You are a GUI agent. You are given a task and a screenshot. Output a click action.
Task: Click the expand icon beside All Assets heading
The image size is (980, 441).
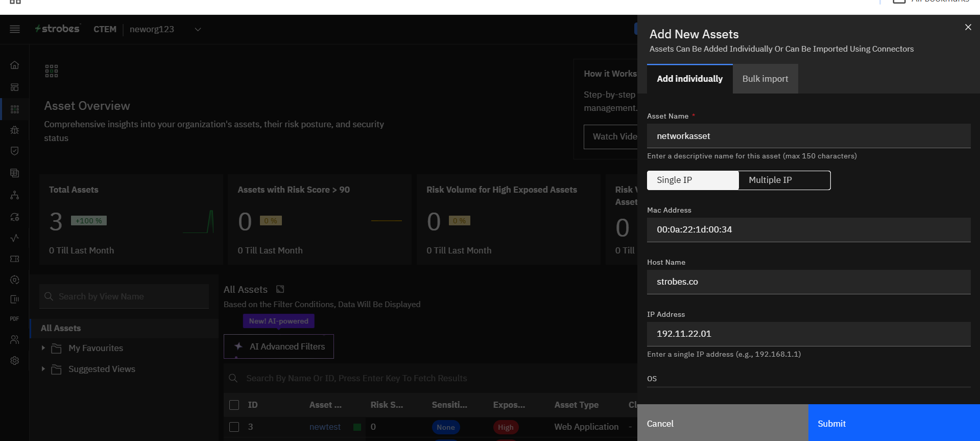pos(280,289)
